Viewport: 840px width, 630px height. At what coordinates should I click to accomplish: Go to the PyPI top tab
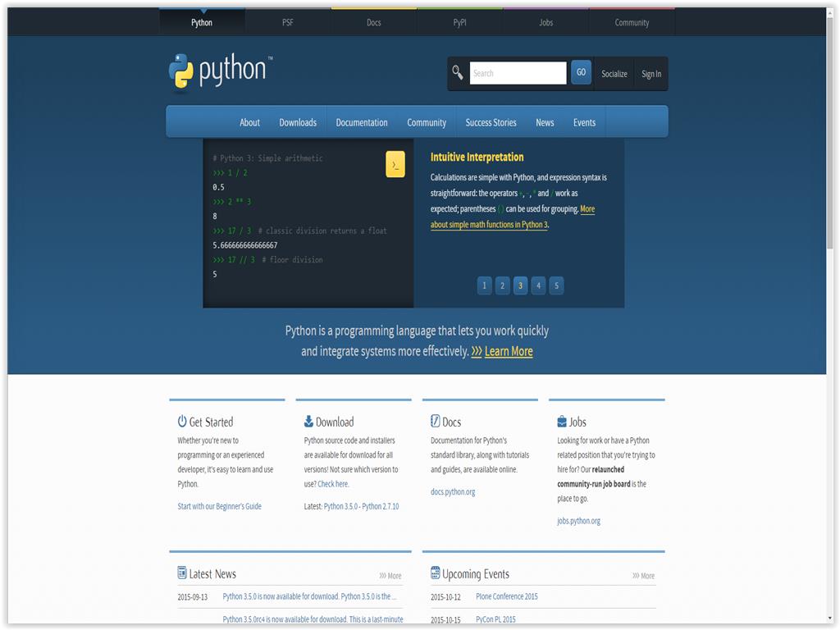(459, 22)
